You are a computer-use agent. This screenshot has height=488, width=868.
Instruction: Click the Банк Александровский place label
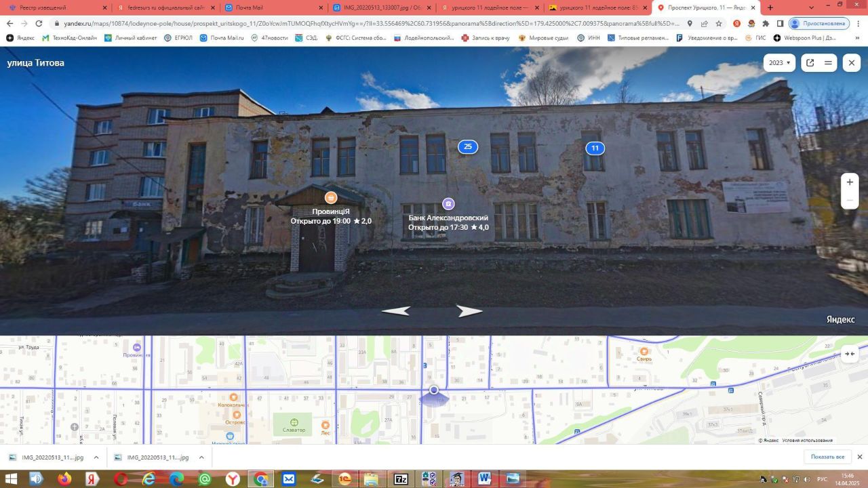448,218
